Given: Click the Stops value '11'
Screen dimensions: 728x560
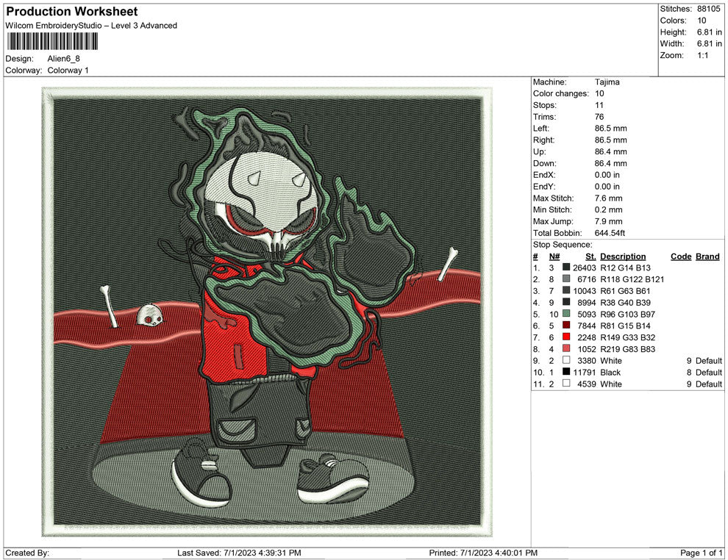Looking at the screenshot, I should (x=599, y=105).
